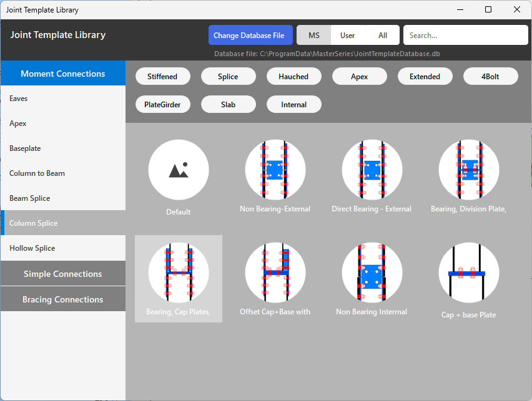The height and width of the screenshot is (401, 532).
Task: Filter templates by the Stiffened tag
Action: point(162,77)
